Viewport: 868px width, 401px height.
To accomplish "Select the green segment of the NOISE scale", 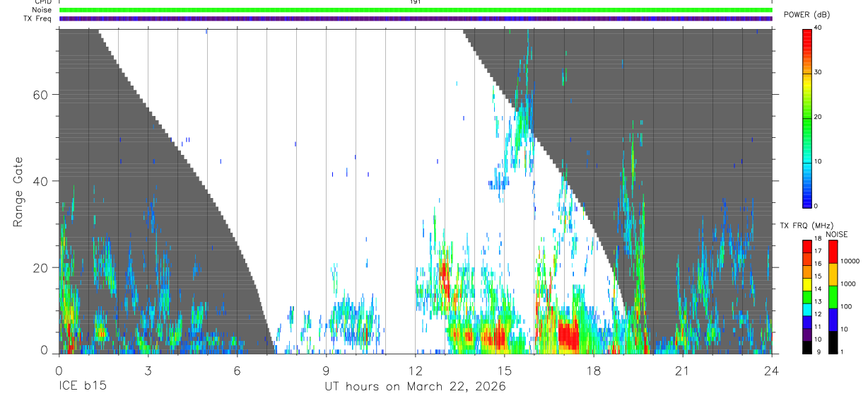I will pyautogui.click(x=833, y=297).
